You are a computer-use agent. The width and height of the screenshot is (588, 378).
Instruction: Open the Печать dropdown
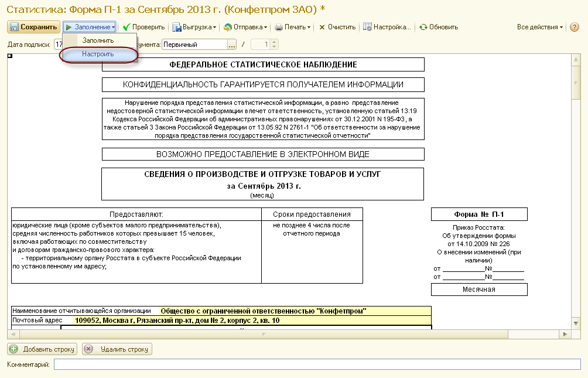pyautogui.click(x=293, y=27)
